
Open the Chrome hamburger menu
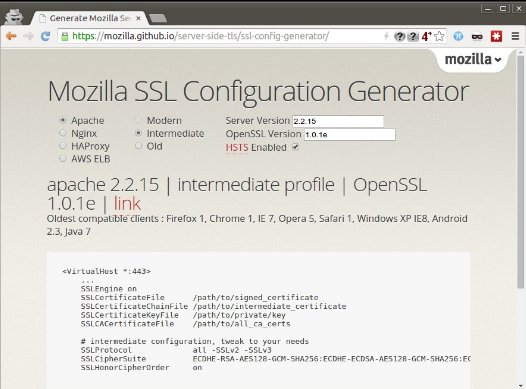click(x=515, y=36)
